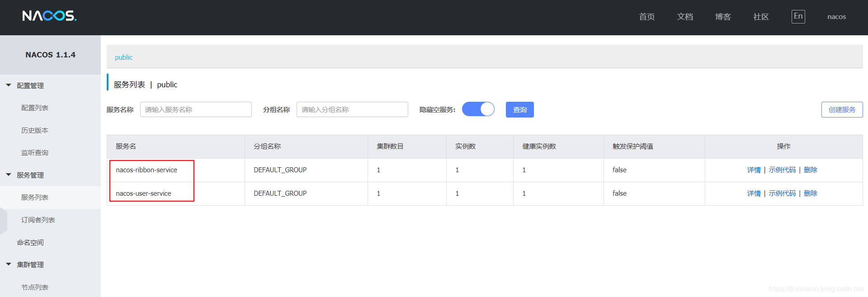Click the 创建服务 button
This screenshot has height=297, width=868.
(x=842, y=110)
